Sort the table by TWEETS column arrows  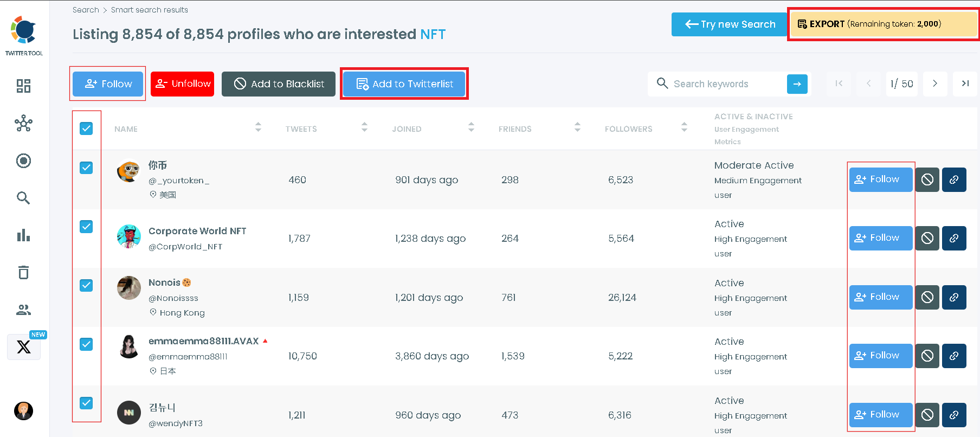[364, 127]
